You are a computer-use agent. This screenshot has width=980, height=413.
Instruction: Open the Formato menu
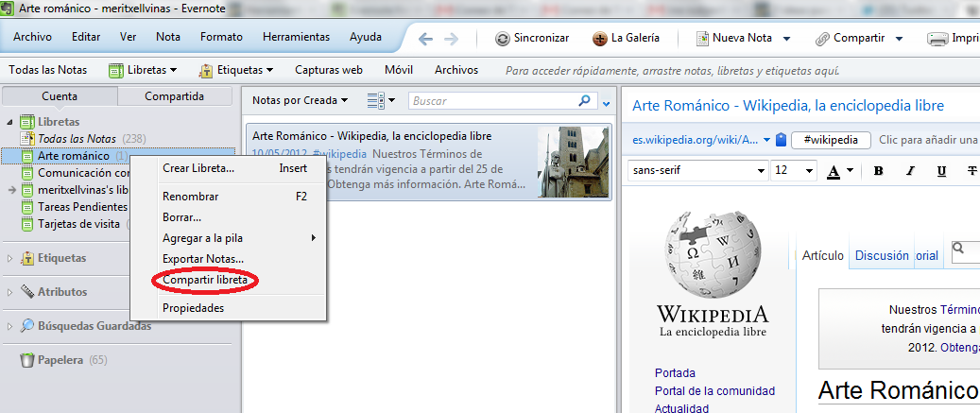pos(221,37)
